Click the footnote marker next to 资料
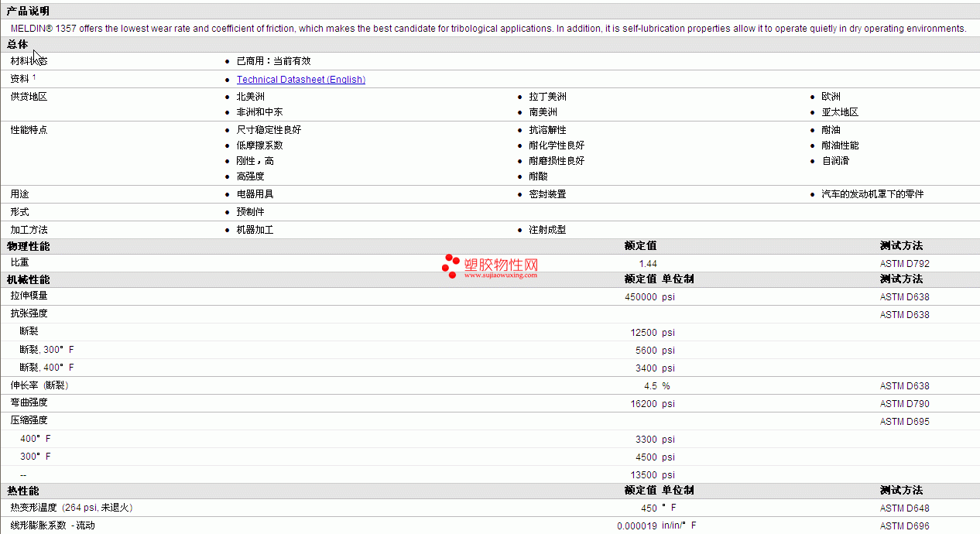 [34, 77]
